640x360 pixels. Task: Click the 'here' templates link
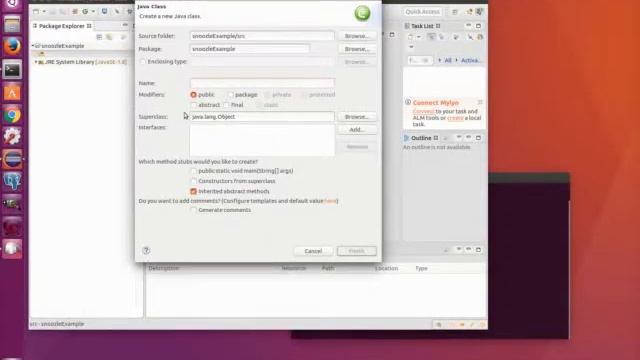click(330, 201)
